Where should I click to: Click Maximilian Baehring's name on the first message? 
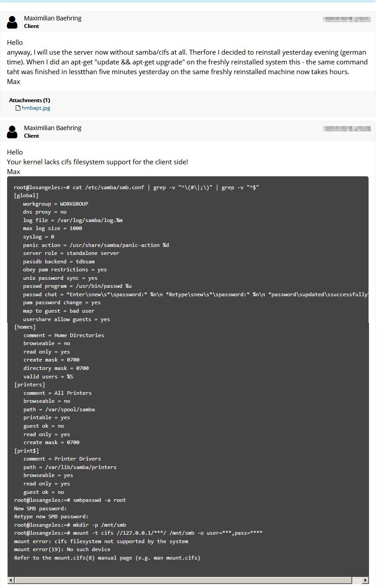(x=52, y=18)
